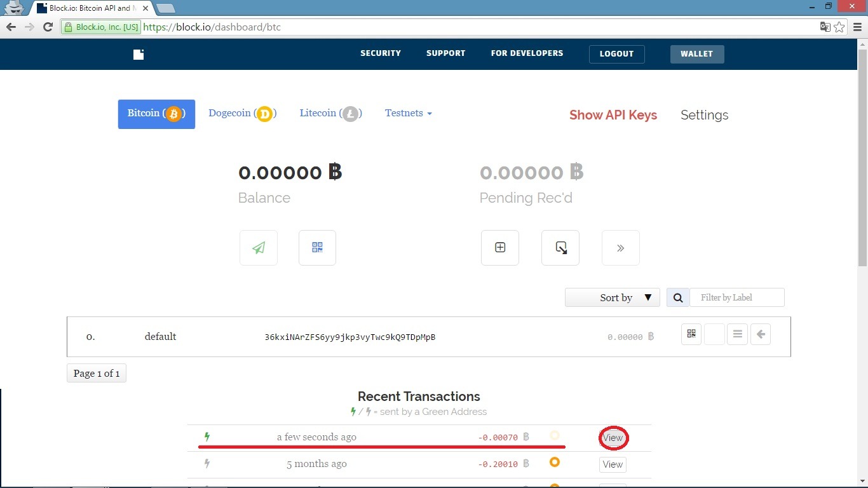868x488 pixels.
Task: Click the plus icon to create new address
Action: [500, 248]
